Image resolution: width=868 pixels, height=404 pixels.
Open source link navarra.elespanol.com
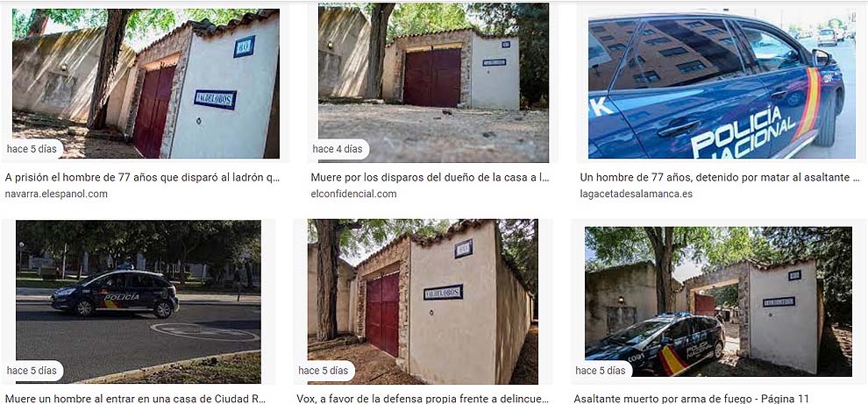click(56, 194)
